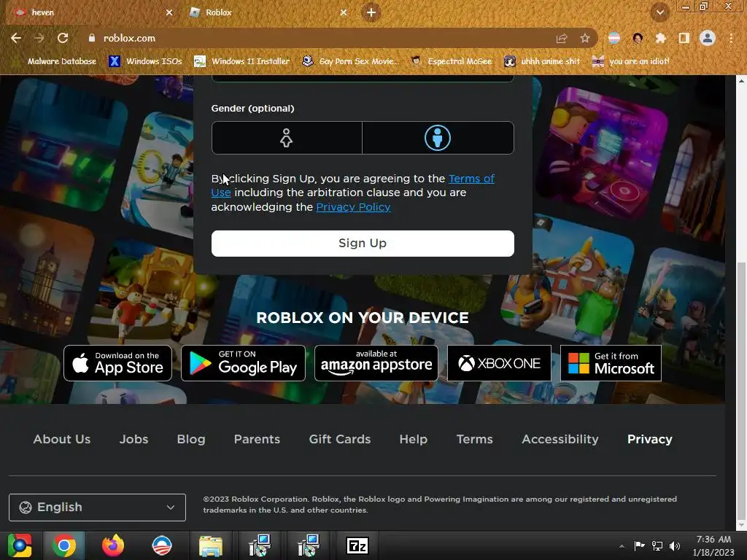Open Get it from Microsoft badge
The image size is (747, 560).
coord(611,363)
